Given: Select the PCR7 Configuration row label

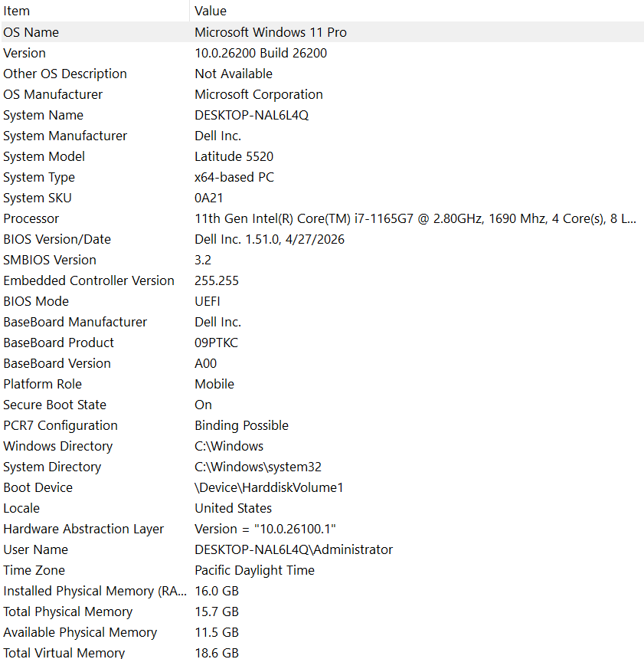Looking at the screenshot, I should pyautogui.click(x=60, y=425).
